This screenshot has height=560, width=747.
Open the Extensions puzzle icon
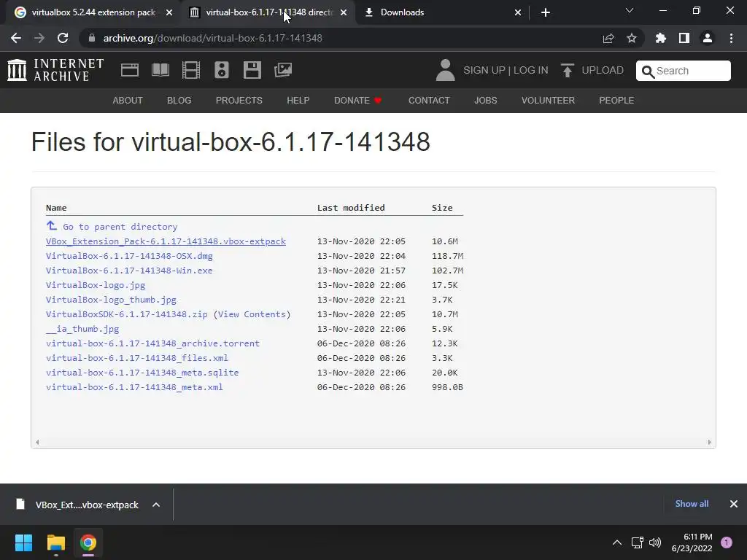pyautogui.click(x=661, y=38)
